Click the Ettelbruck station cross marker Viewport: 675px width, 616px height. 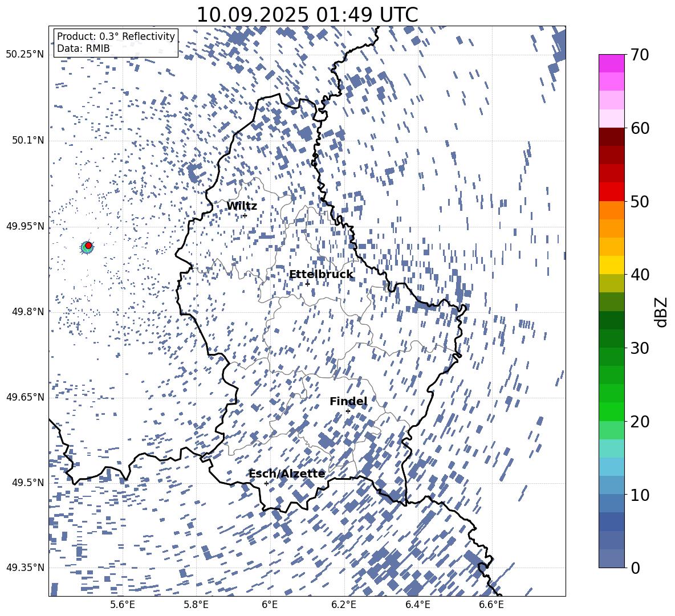tap(307, 284)
